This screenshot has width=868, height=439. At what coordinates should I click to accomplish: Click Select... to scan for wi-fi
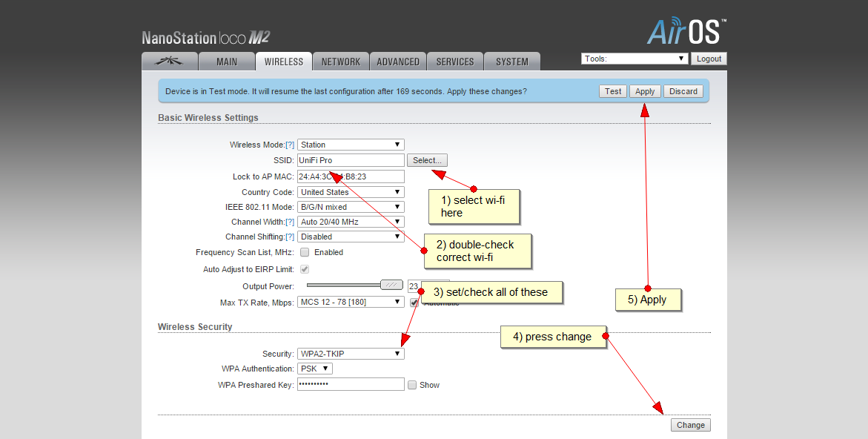pos(427,160)
